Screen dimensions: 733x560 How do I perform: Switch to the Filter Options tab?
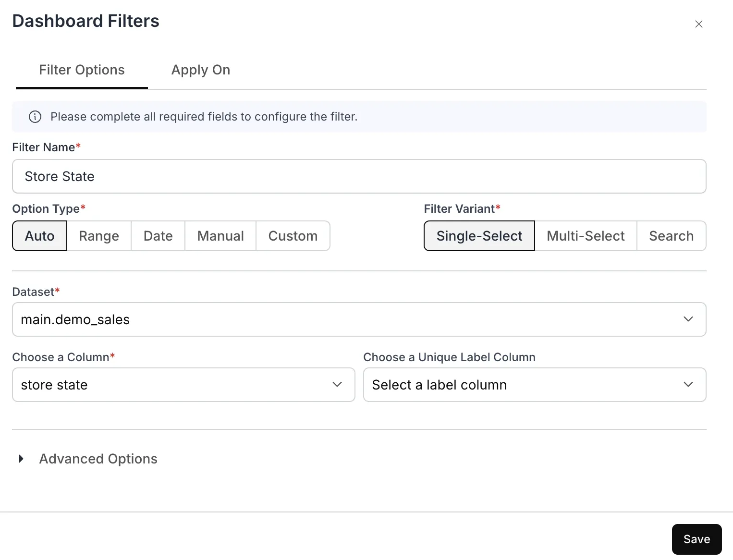(82, 70)
